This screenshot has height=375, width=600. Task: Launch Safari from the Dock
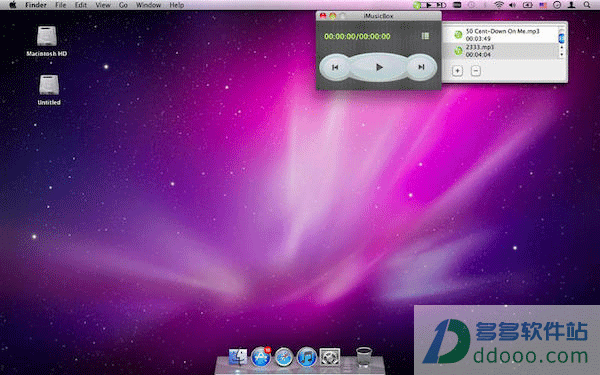(284, 357)
